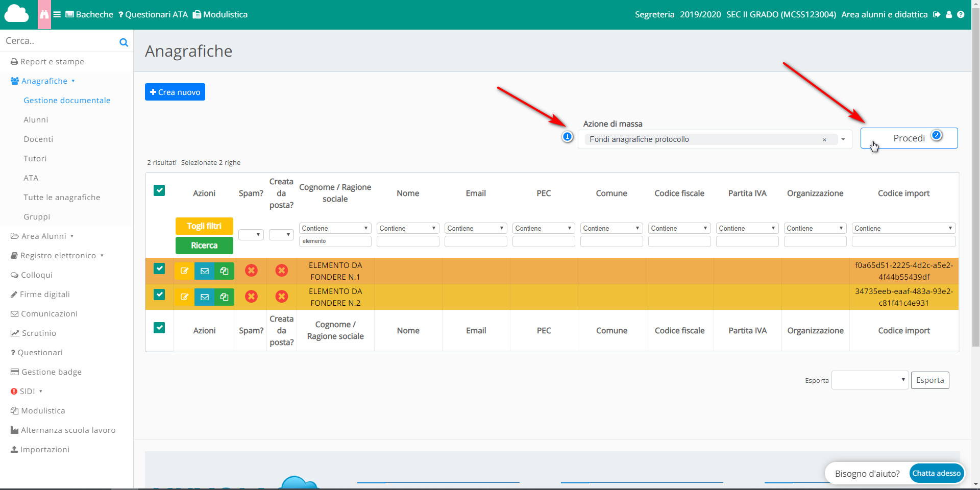Open Bacheche in the top menu
This screenshot has width=980, height=490.
[90, 15]
